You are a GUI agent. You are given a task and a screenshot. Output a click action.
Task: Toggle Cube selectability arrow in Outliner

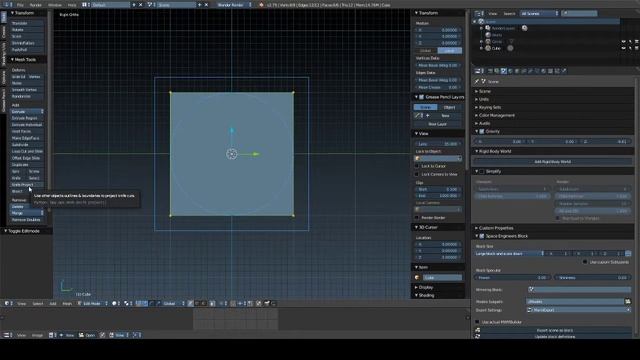pyautogui.click(x=630, y=48)
